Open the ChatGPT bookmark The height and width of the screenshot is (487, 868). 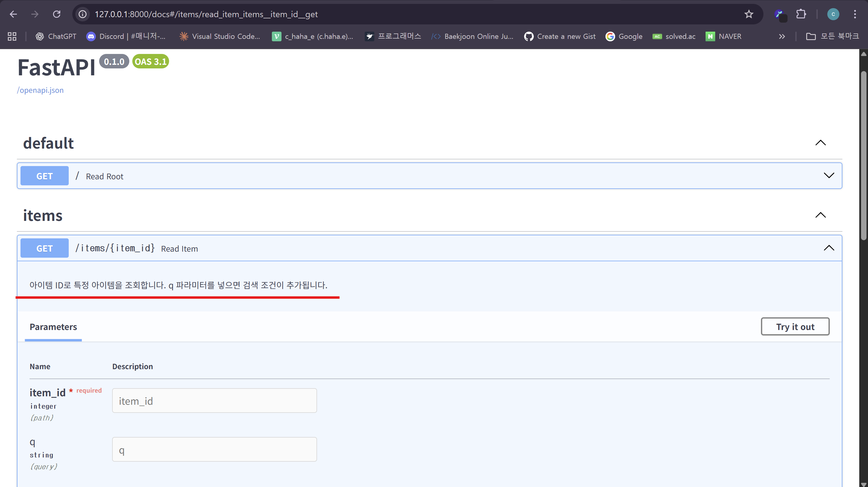(x=55, y=36)
